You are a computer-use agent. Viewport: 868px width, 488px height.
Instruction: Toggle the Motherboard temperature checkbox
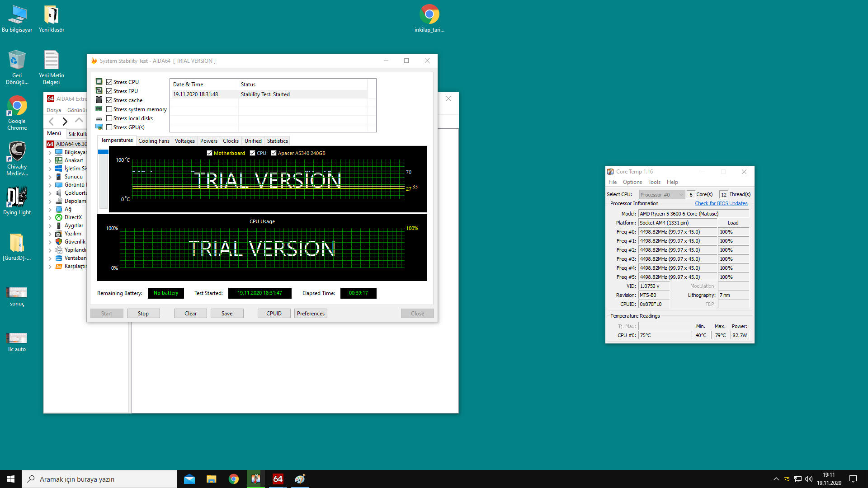pyautogui.click(x=210, y=153)
